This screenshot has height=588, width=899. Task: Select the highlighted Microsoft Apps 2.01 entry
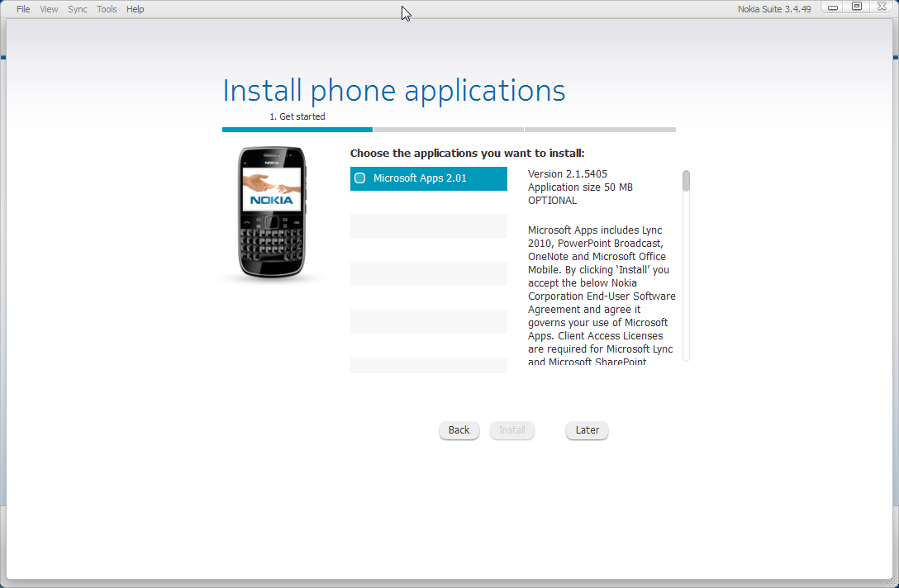[428, 178]
